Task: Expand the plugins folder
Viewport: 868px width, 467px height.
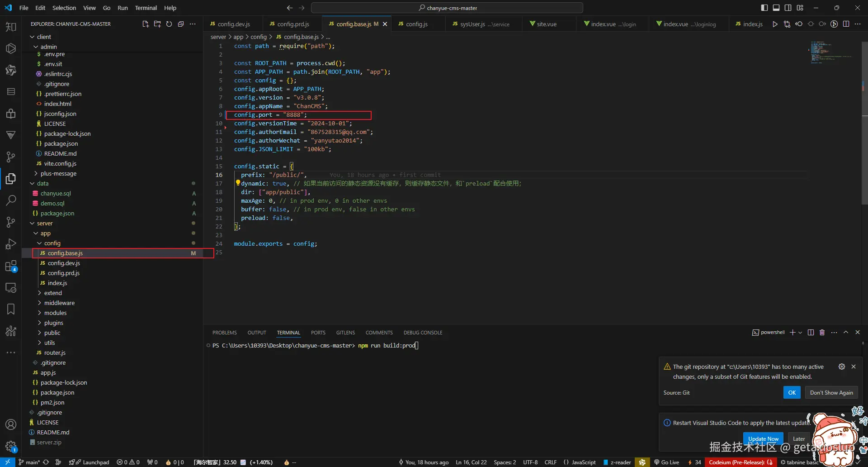Action: coord(39,323)
